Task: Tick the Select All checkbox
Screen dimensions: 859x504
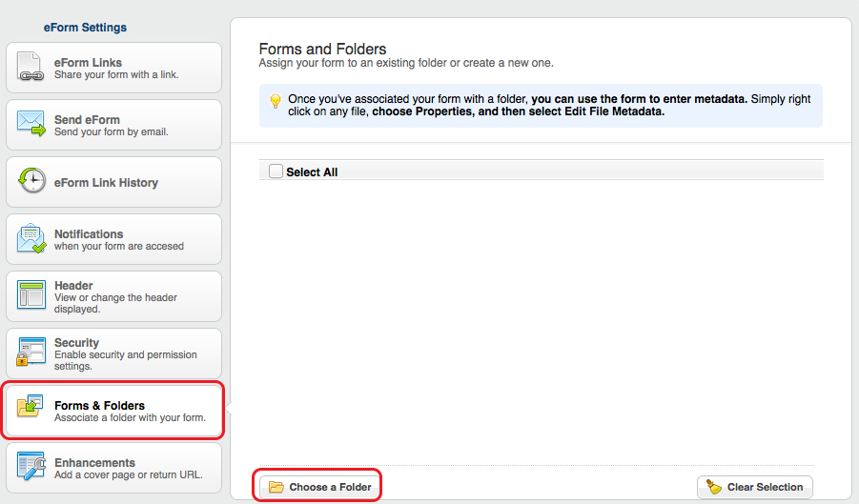Action: tap(276, 171)
